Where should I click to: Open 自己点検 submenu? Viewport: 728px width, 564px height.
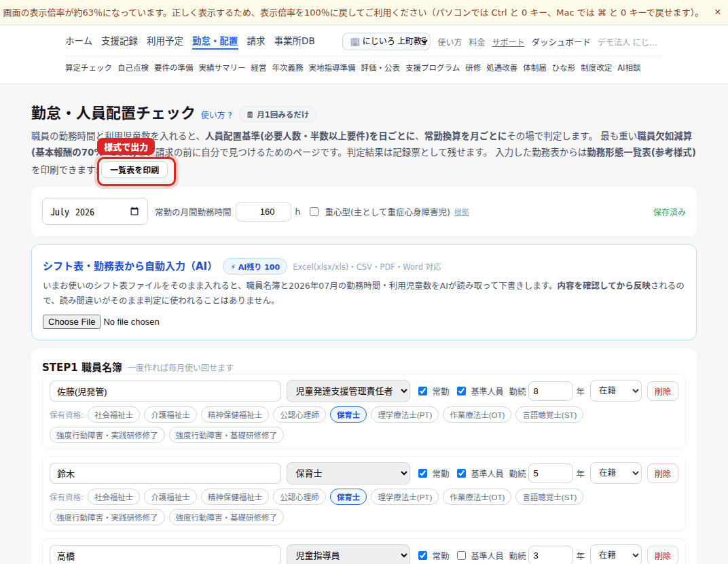click(x=133, y=68)
